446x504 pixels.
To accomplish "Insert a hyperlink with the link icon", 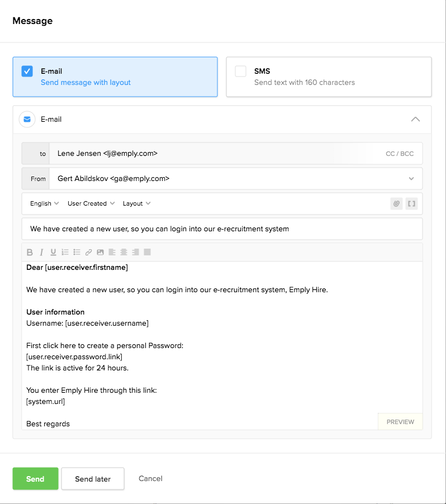I will coord(88,252).
